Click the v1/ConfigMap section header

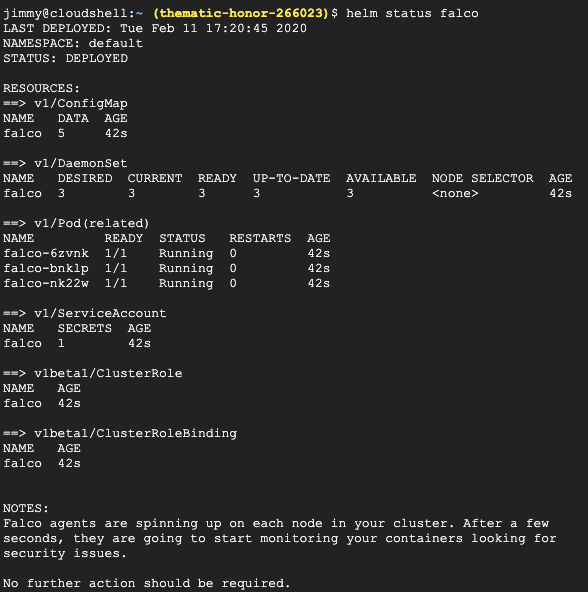tap(65, 103)
